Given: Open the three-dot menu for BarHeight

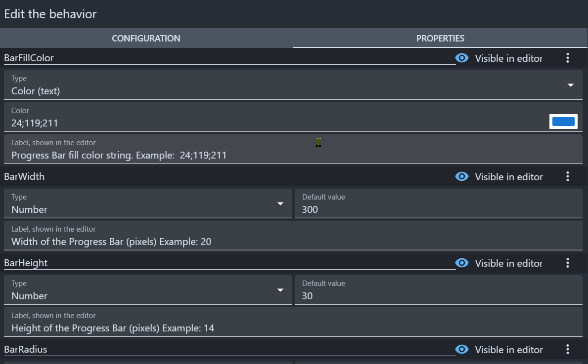Looking at the screenshot, I should click(567, 263).
